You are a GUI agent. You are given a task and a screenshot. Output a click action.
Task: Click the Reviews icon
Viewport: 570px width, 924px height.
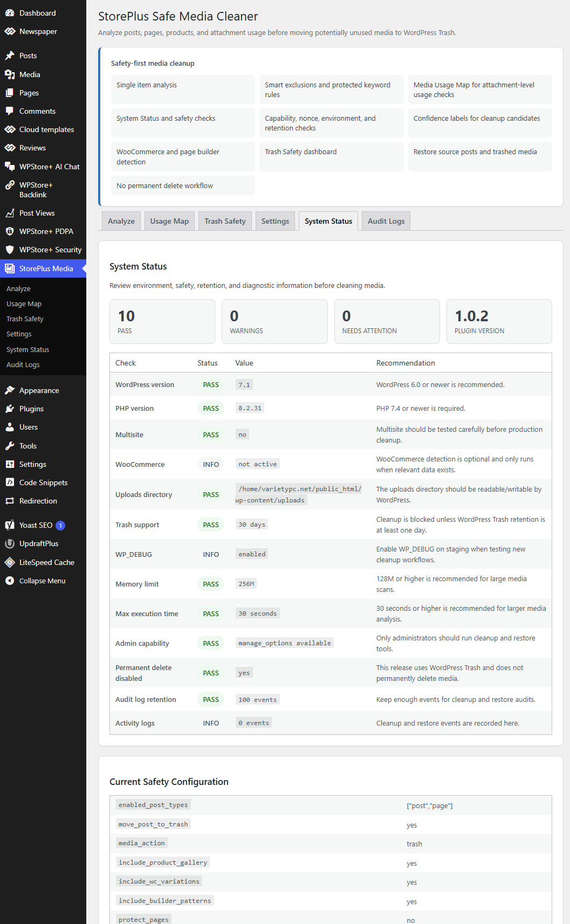pos(10,148)
